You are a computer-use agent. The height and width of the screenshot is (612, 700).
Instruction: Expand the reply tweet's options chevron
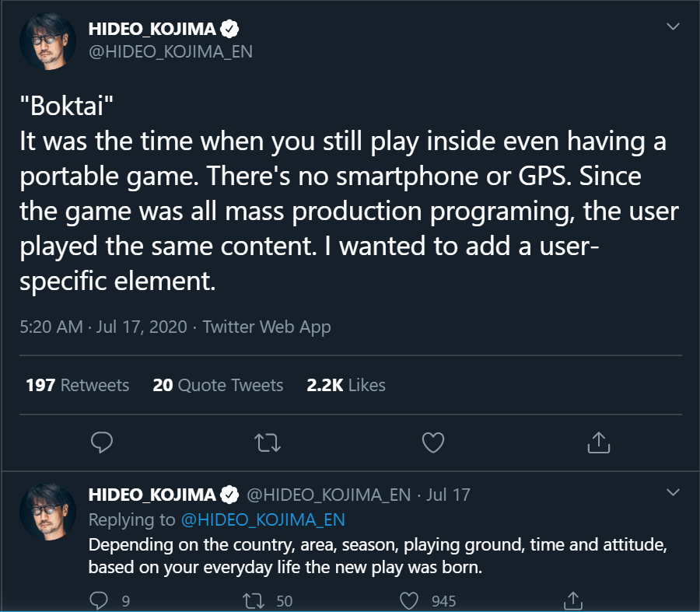pyautogui.click(x=674, y=492)
